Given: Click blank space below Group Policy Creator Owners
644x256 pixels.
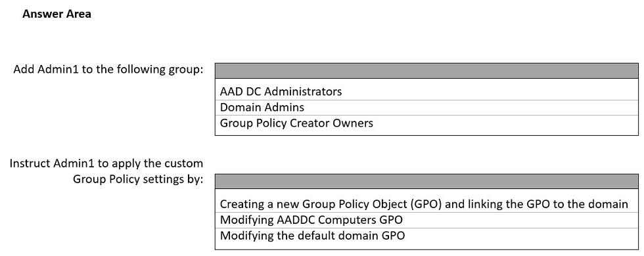Looking at the screenshot, I should [426, 133].
